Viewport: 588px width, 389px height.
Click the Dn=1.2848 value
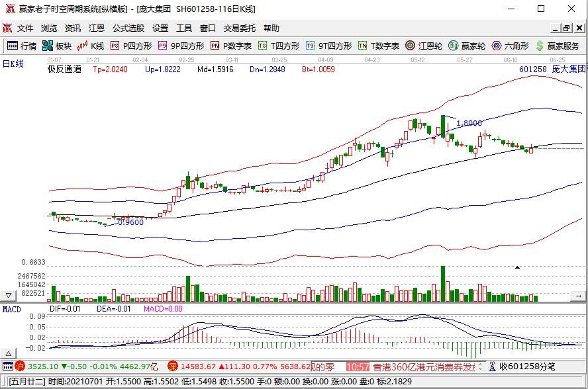point(268,69)
